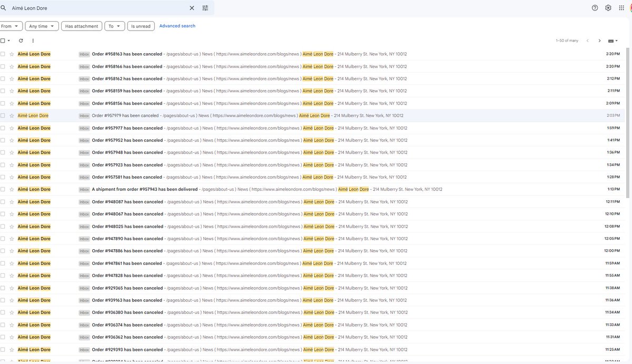Screen dimensions: 632x364
Task: Toggle the Is unread filter chip
Action: [141, 26]
